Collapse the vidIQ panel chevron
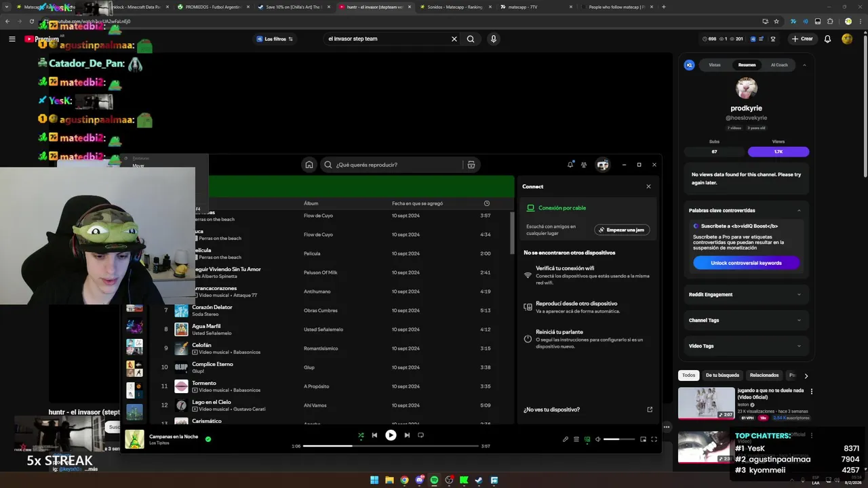The height and width of the screenshot is (488, 868). tap(804, 65)
